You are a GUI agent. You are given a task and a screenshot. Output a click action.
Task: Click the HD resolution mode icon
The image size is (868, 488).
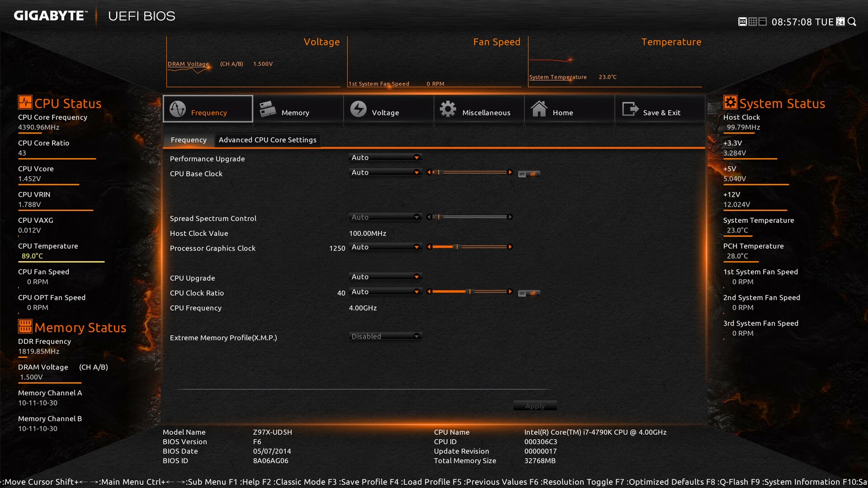742,22
